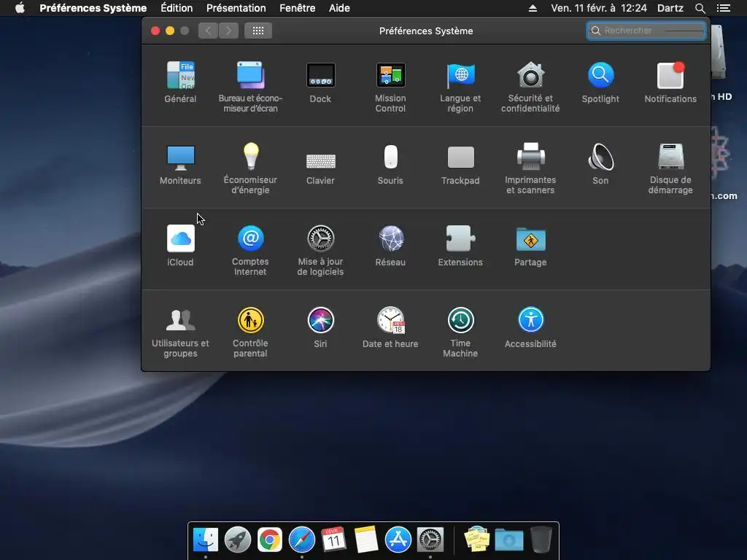Open the Extensions pane
Screen dimensions: 747x560
tap(461, 245)
